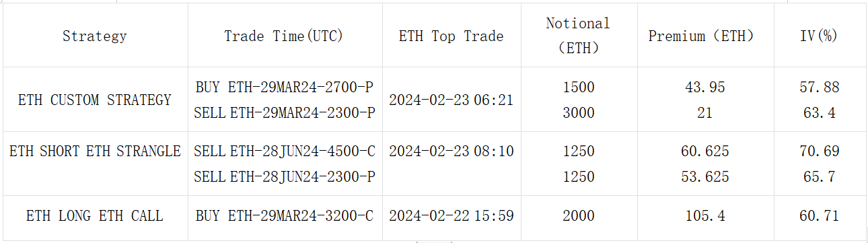Select SELL ETH-29MAR24-2300-P text
The width and height of the screenshot is (868, 243).
pyautogui.click(x=284, y=113)
